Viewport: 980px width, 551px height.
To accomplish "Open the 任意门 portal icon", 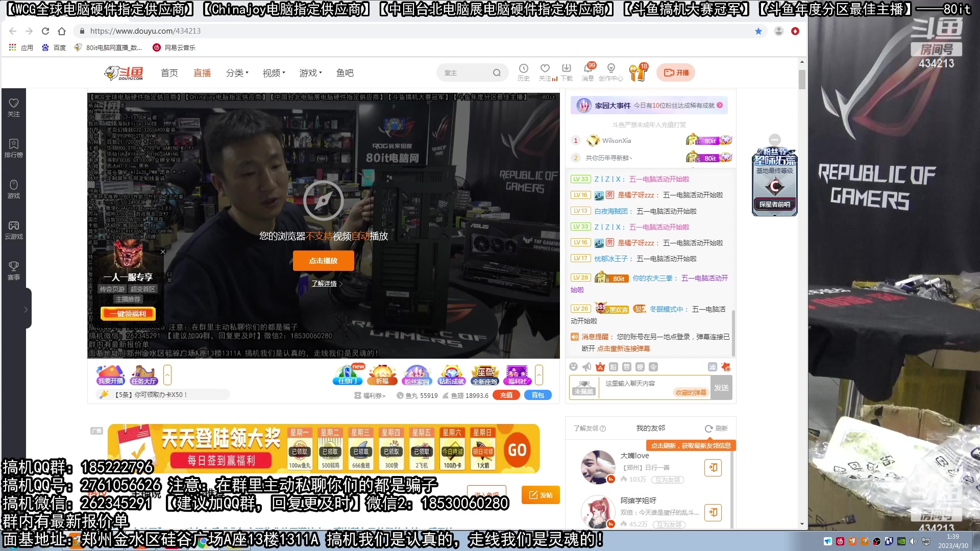I will pos(348,375).
